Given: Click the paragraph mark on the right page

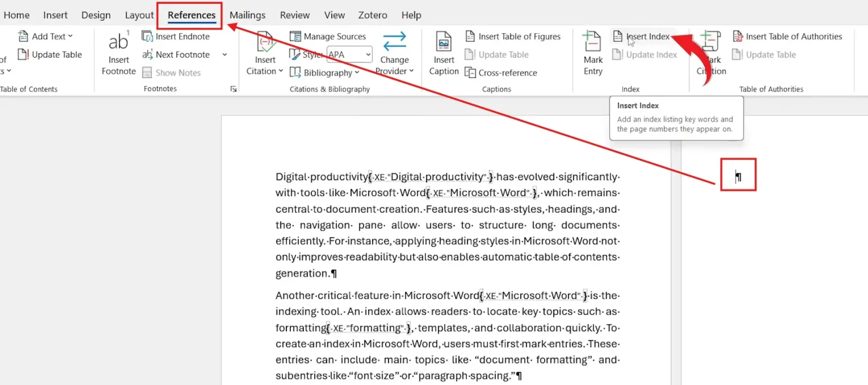Looking at the screenshot, I should 738,176.
